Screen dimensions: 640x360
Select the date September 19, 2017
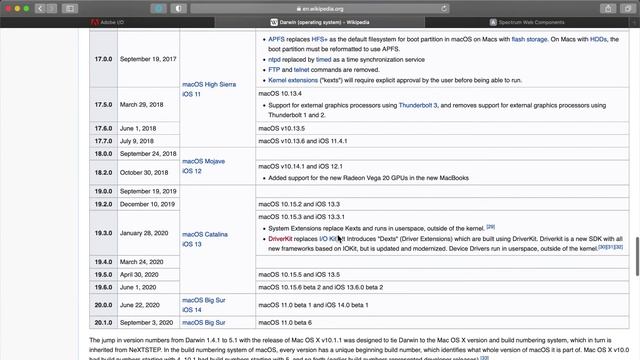148,59
